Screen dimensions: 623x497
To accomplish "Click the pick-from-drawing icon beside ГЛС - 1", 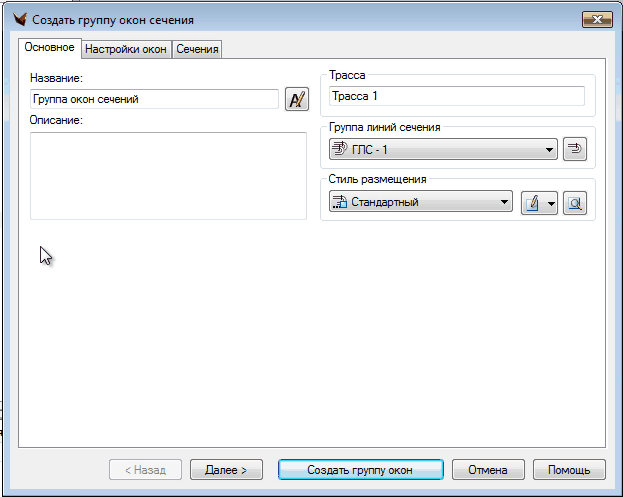I will point(575,150).
